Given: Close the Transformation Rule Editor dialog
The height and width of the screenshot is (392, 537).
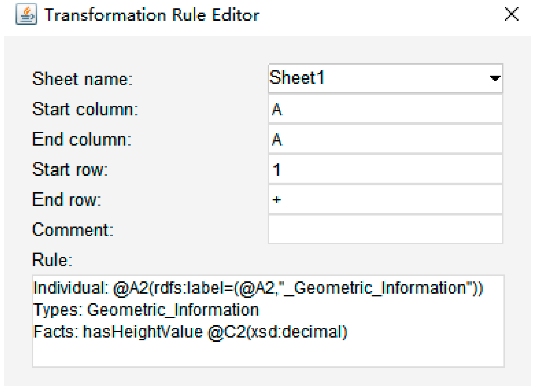Looking at the screenshot, I should pyautogui.click(x=511, y=14).
